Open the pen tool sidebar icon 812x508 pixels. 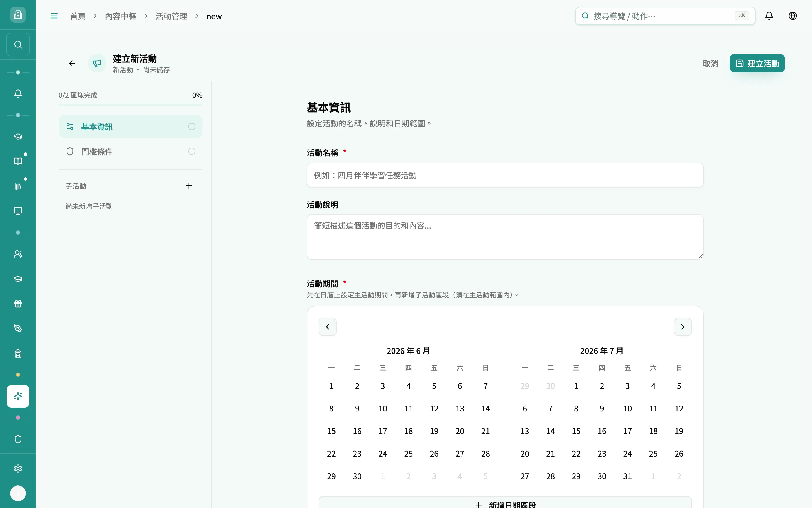(x=18, y=329)
